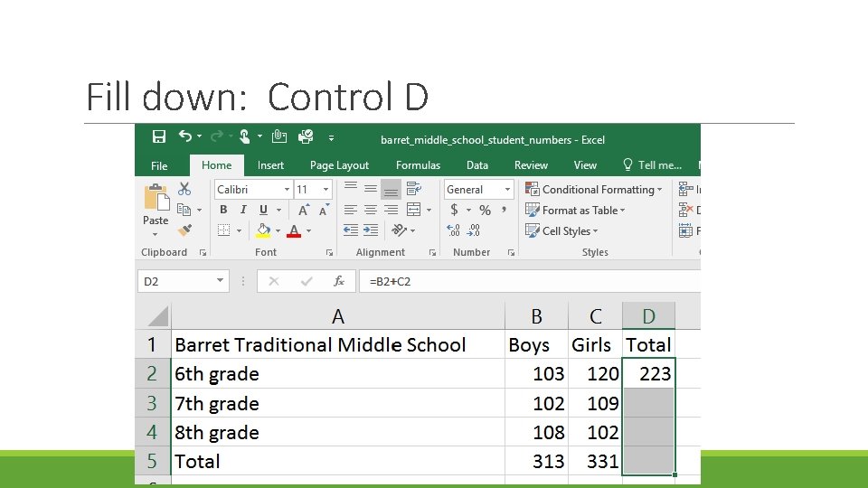The height and width of the screenshot is (488, 868).
Task: Switch to the Formulas tab
Action: point(418,165)
